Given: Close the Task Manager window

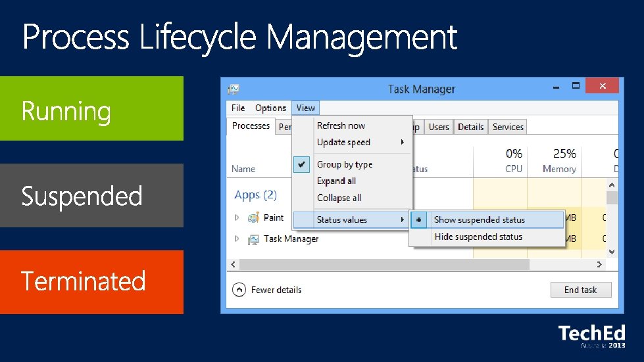Looking at the screenshot, I should (603, 85).
